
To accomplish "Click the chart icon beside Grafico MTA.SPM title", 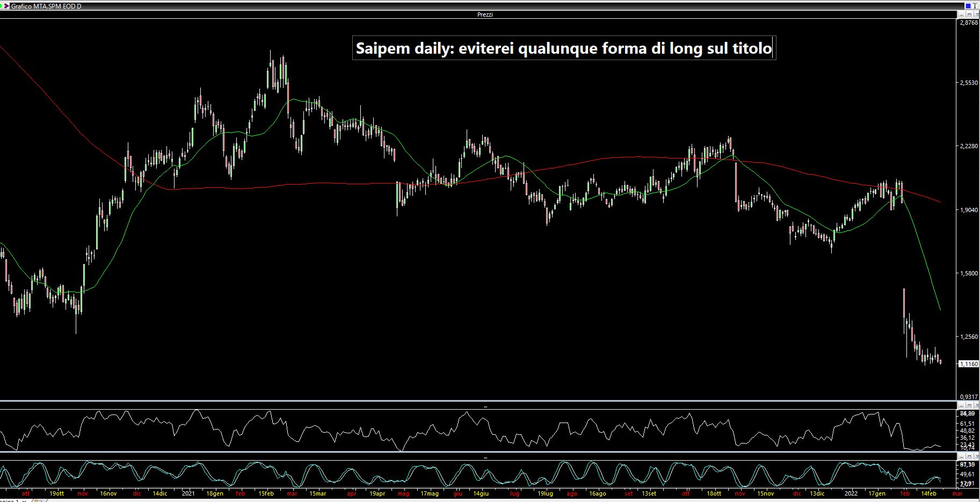I will tap(6, 6).
